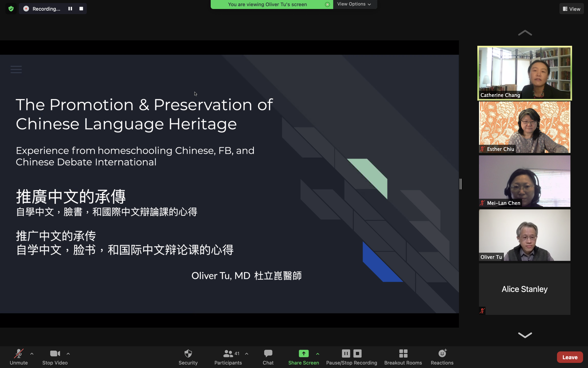Image resolution: width=588 pixels, height=368 pixels.
Task: Click participant count 41 label
Action: [x=237, y=353]
